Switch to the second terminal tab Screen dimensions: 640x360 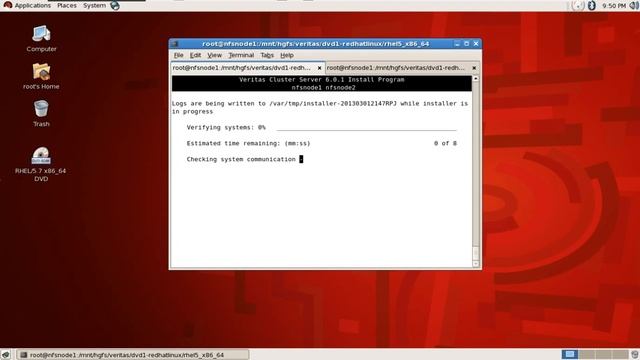(396, 68)
